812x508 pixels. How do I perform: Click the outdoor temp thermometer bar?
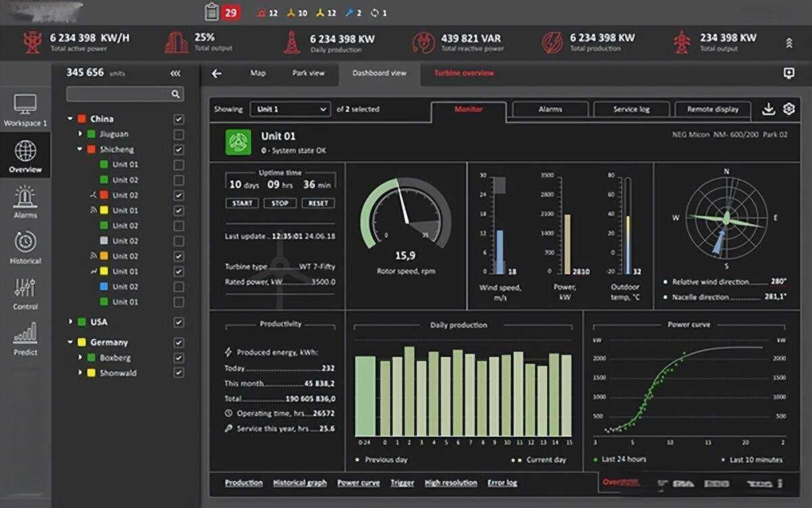pos(628,225)
